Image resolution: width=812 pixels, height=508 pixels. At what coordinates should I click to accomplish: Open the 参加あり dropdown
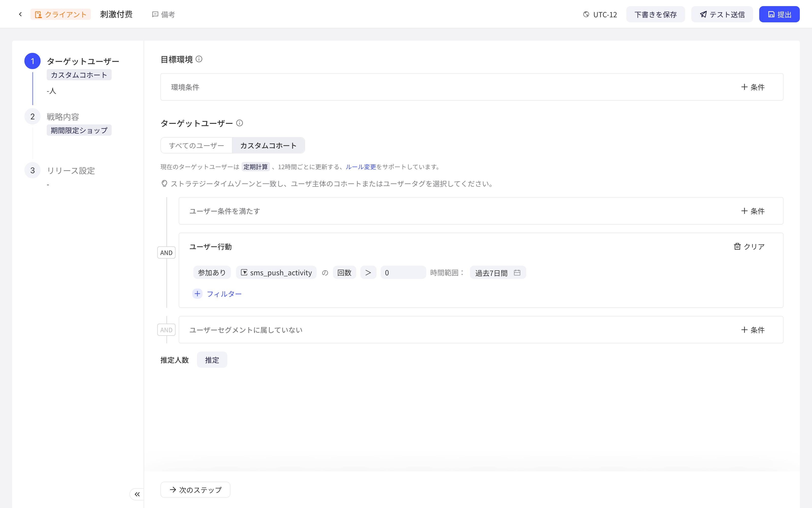click(x=212, y=273)
